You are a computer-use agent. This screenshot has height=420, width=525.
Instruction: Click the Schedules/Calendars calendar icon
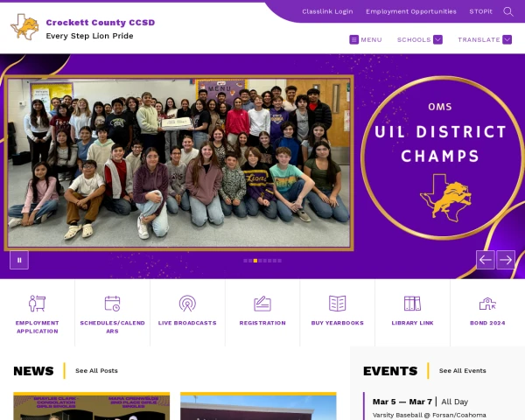[x=112, y=304]
